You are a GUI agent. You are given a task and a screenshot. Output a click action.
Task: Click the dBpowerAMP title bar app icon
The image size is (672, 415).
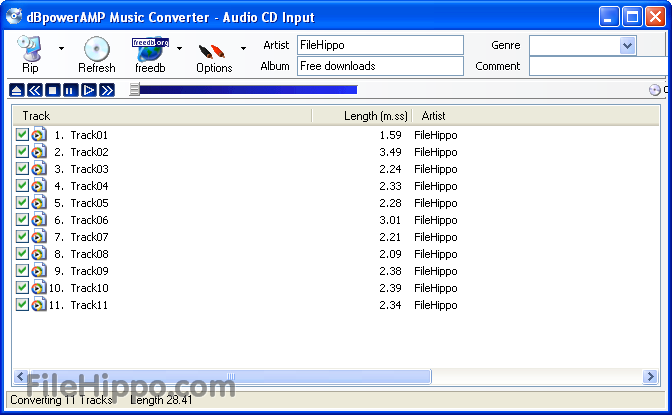click(14, 16)
